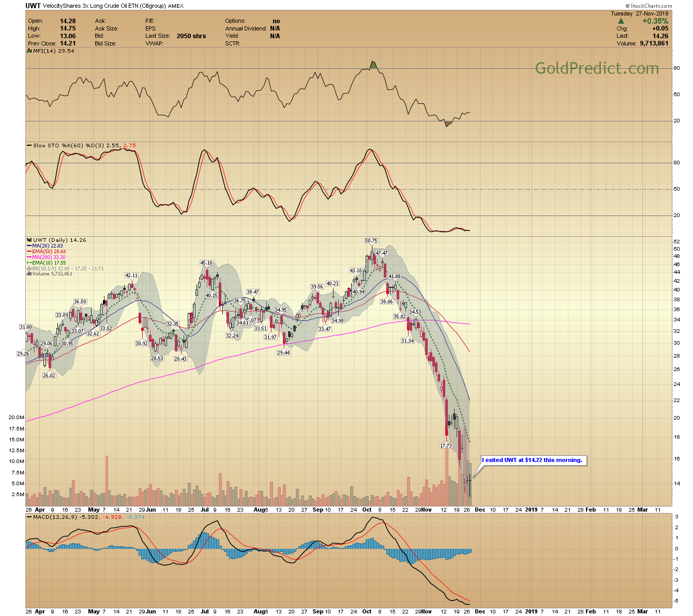This screenshot has width=693, height=616.
Task: Click the 50.75 peak price label
Action: 371,241
